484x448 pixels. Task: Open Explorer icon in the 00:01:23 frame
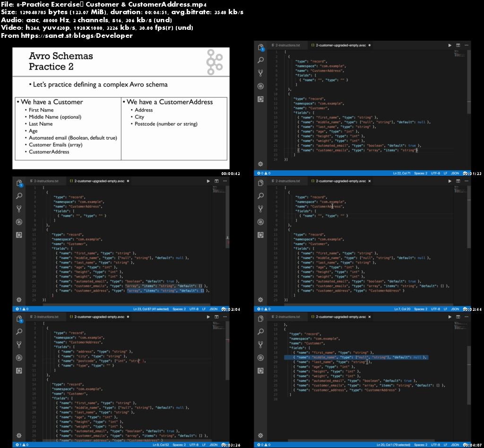pos(261,47)
